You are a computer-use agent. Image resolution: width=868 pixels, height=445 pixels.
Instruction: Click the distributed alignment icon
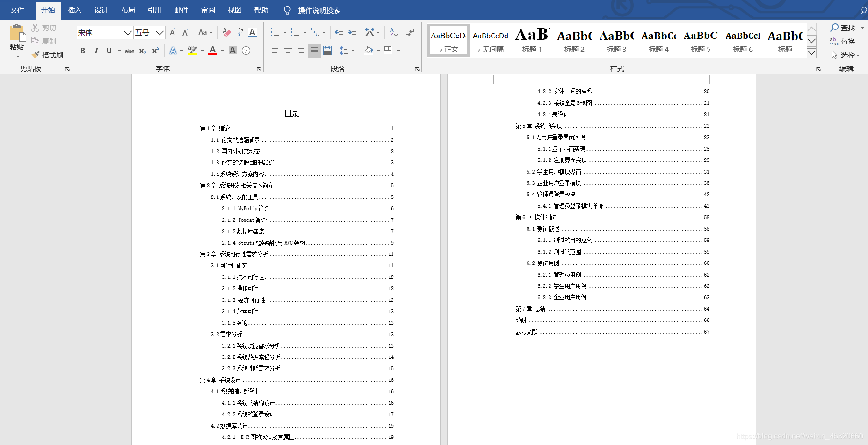pyautogui.click(x=327, y=51)
